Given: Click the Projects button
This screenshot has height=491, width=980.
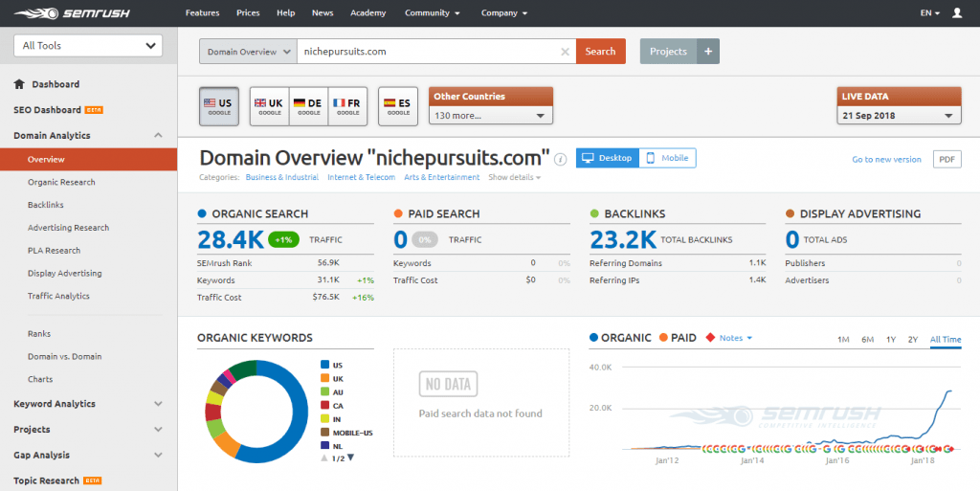Looking at the screenshot, I should [x=668, y=52].
